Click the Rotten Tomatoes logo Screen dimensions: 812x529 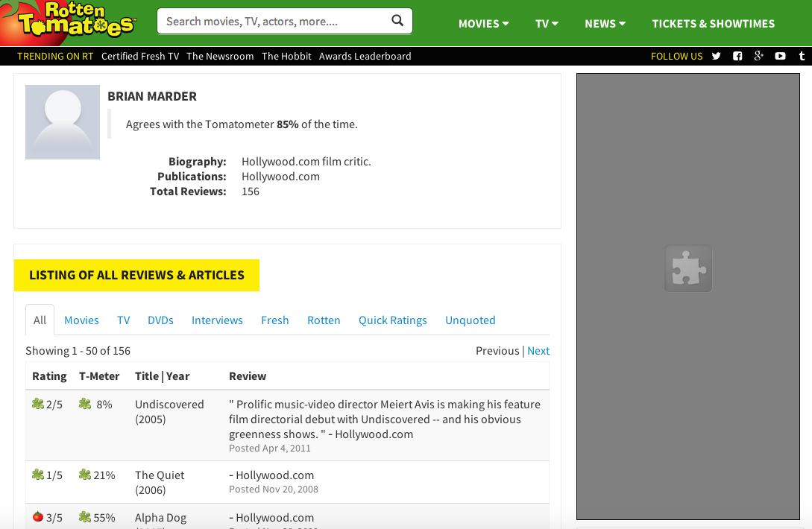coord(69,22)
